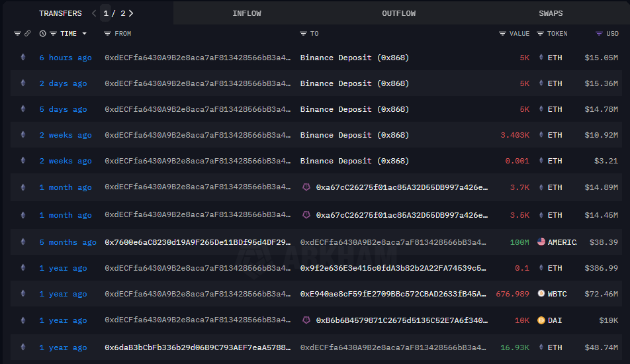Image resolution: width=630 pixels, height=364 pixels.
Task: Open sender address 0x7600e6aC8230d19A9F265De11BDf95d4DF29
Action: pos(198,242)
